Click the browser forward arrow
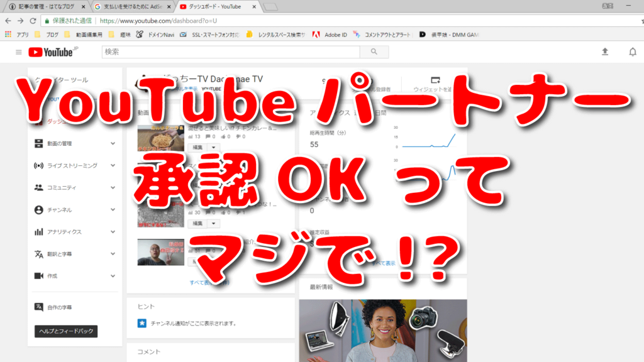This screenshot has width=644, height=362. pyautogui.click(x=21, y=21)
